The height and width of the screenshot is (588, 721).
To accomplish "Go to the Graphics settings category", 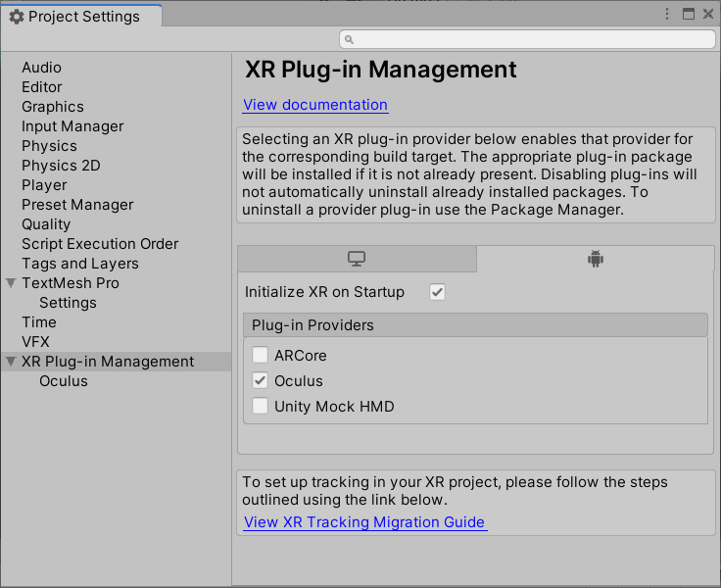I will click(53, 107).
